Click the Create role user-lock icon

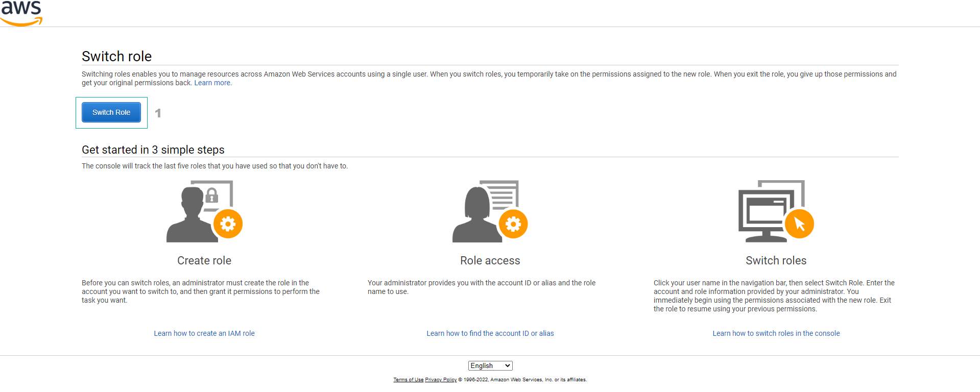pos(204,211)
